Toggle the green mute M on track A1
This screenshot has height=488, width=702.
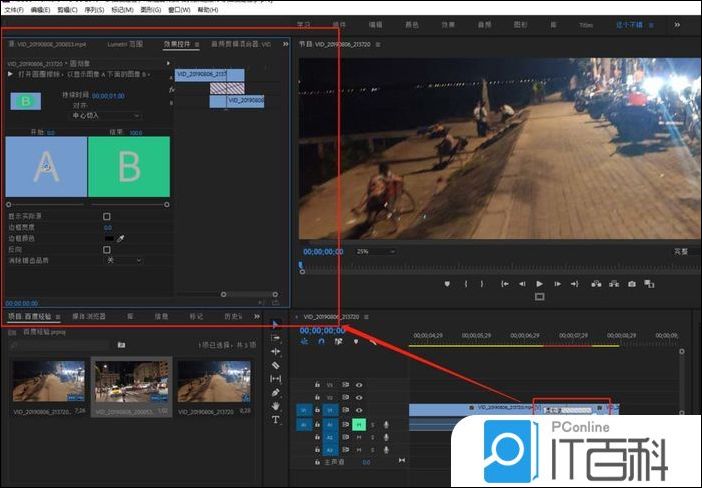point(357,423)
